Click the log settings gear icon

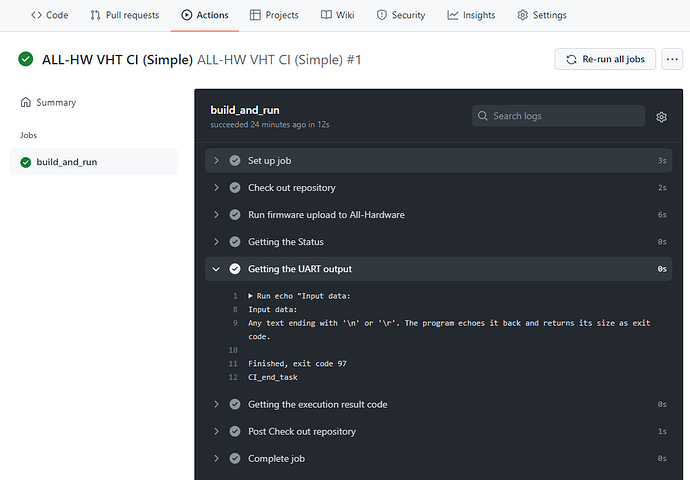[661, 117]
